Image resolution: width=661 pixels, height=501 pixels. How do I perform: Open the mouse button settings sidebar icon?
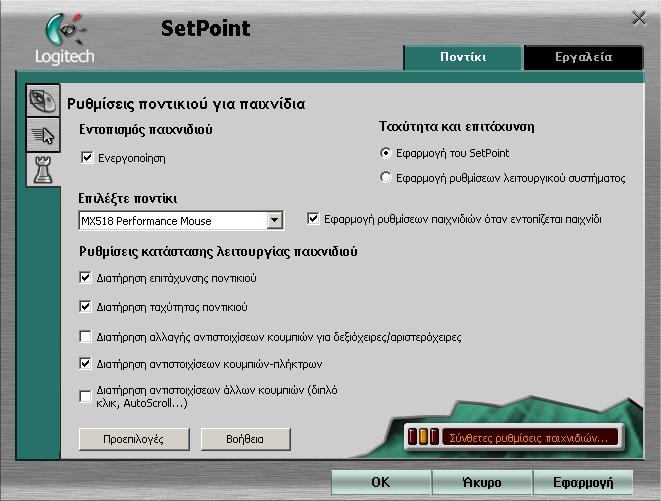[x=43, y=101]
